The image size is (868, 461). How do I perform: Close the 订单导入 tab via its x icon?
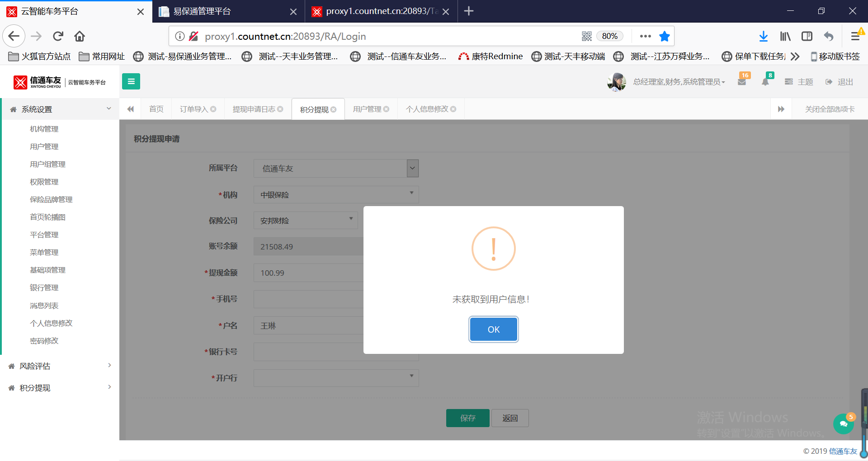(213, 109)
